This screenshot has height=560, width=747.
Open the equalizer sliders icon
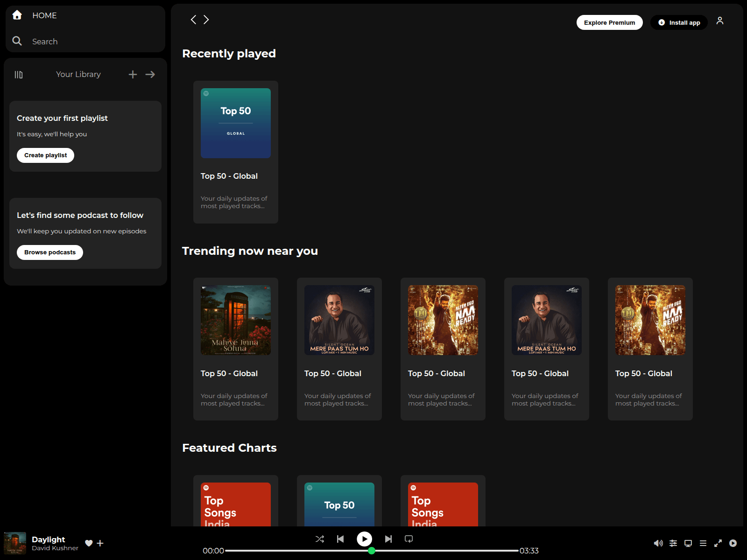coord(673,543)
